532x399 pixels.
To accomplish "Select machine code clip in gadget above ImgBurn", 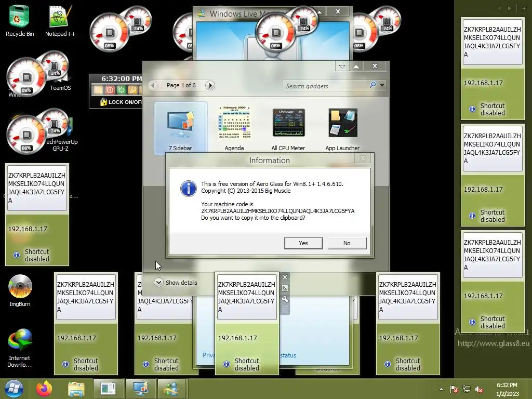I will (37, 188).
